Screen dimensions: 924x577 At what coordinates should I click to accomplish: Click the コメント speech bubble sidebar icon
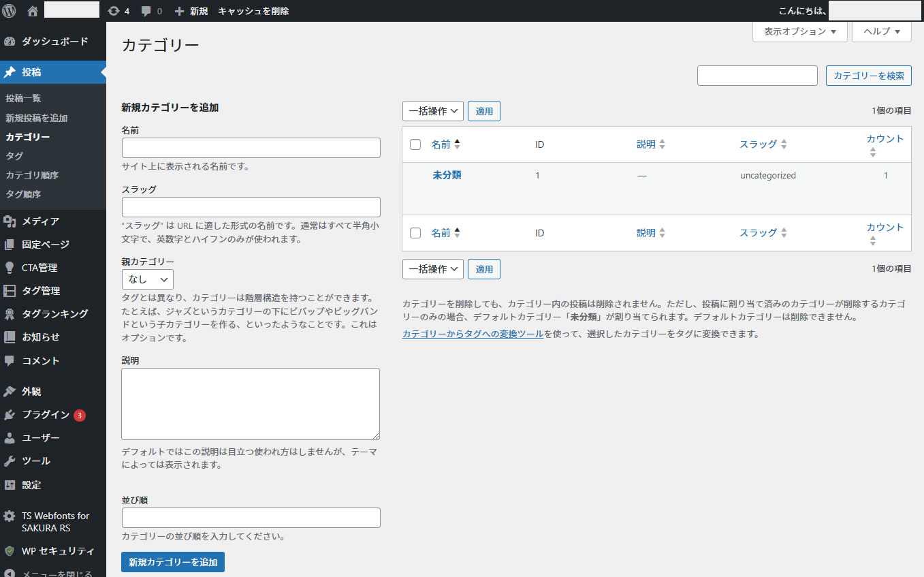click(10, 360)
